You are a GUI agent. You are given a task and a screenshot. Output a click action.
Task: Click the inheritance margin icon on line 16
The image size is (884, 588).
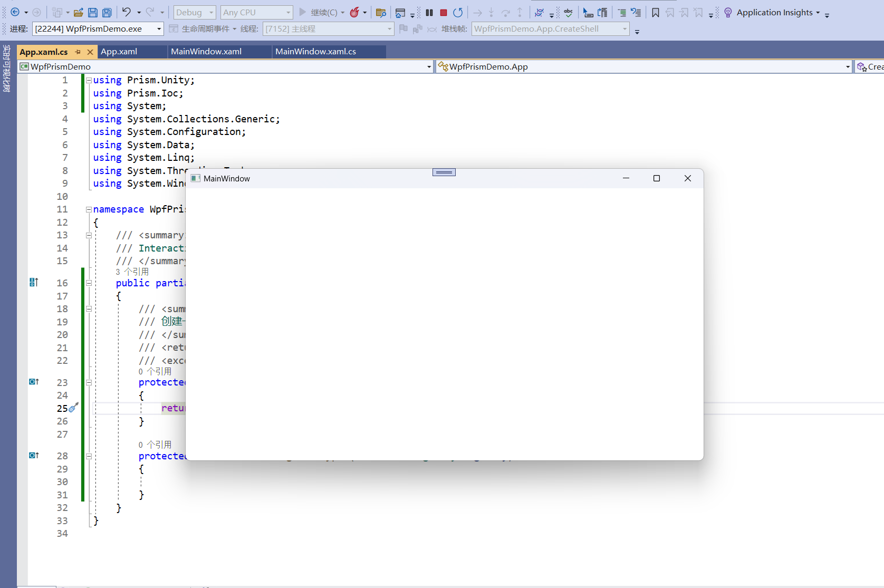coord(34,283)
